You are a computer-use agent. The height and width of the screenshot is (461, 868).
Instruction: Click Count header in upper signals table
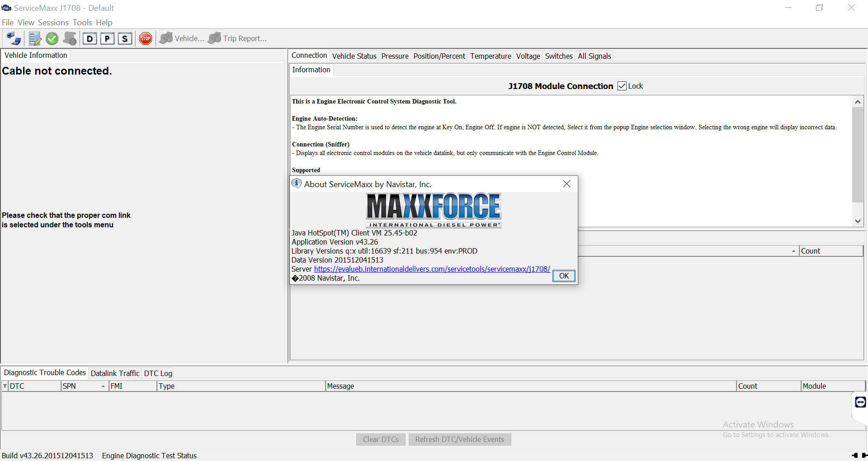click(831, 251)
